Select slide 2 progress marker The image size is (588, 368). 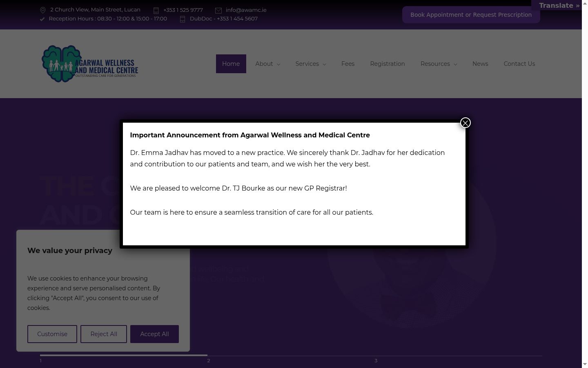point(209,361)
